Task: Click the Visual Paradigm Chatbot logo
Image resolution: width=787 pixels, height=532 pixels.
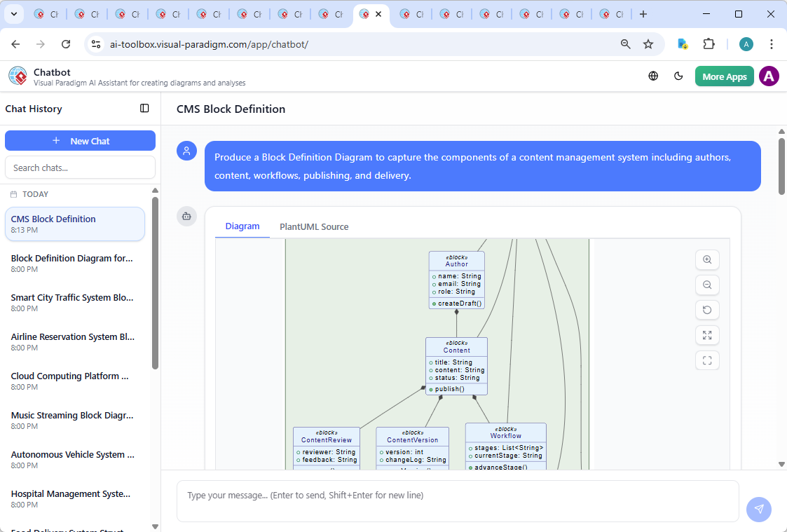Action: pos(18,76)
